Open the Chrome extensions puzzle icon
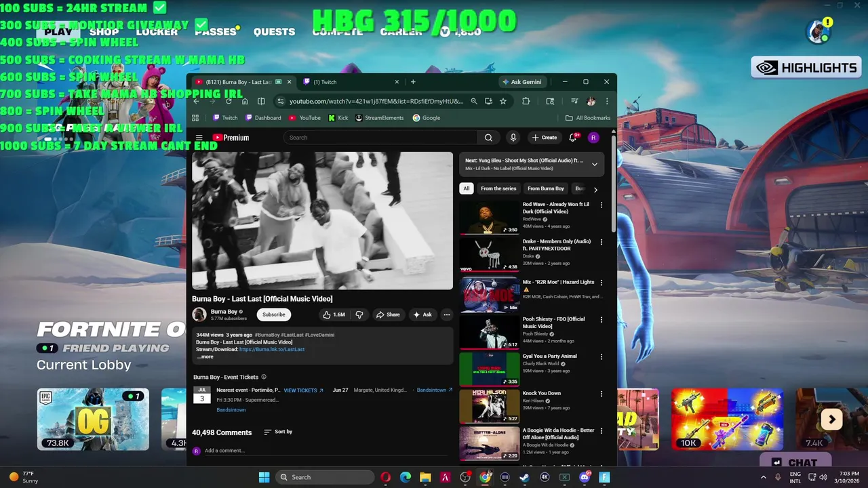This screenshot has height=488, width=868. tap(526, 101)
